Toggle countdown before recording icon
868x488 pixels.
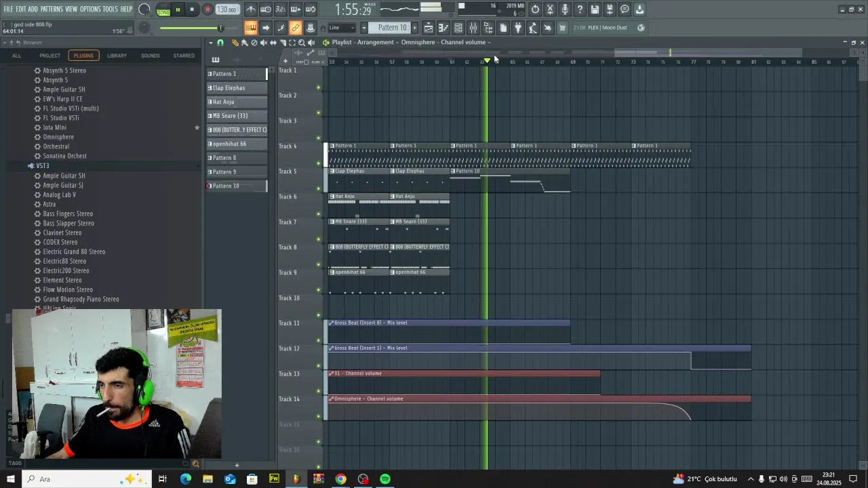point(281,9)
